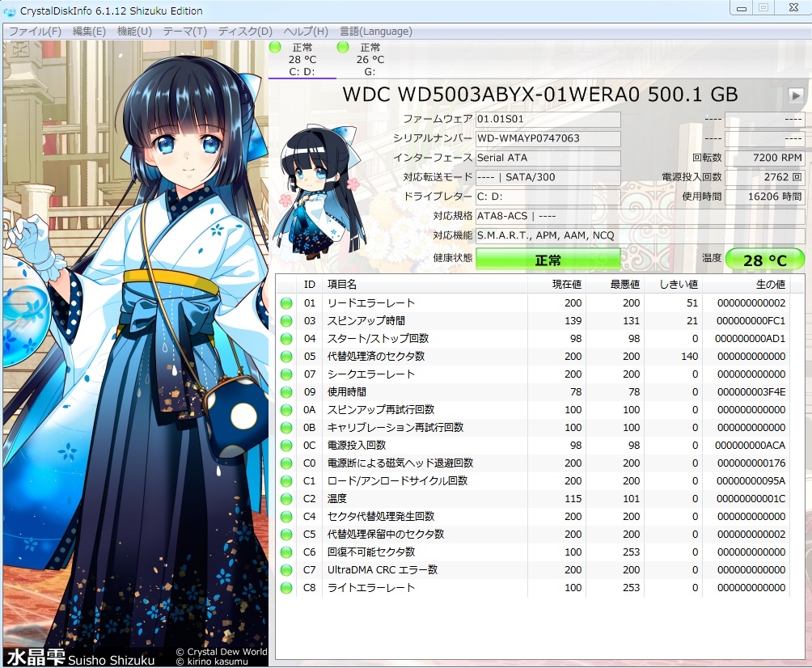This screenshot has width=812, height=668.
Task: Open the 機能(U) menu
Action: point(134,31)
